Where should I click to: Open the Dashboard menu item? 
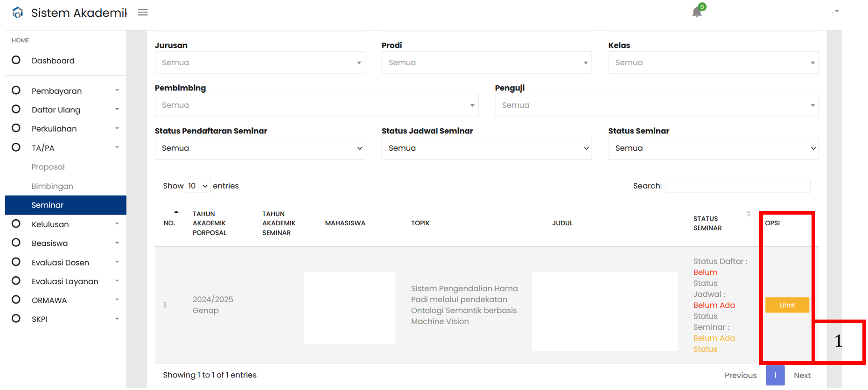(x=53, y=61)
